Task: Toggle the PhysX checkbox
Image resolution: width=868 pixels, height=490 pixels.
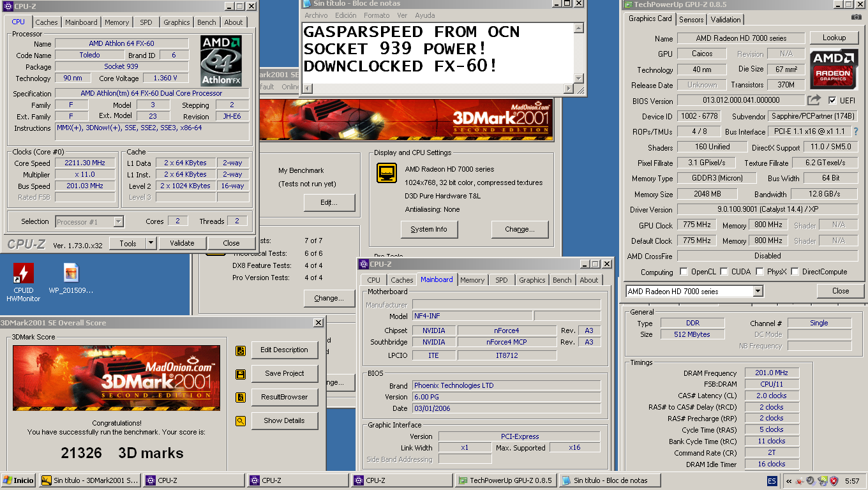Action: pos(759,272)
